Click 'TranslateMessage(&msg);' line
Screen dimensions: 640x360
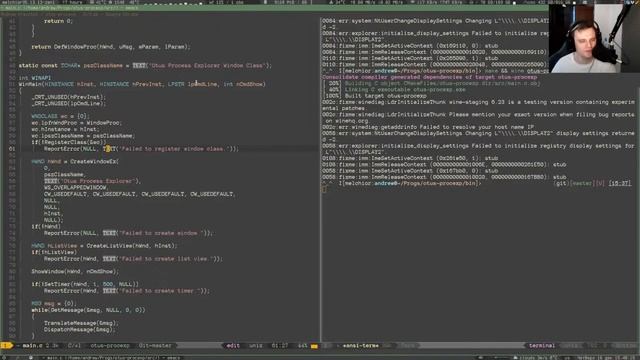pyautogui.click(x=81, y=323)
